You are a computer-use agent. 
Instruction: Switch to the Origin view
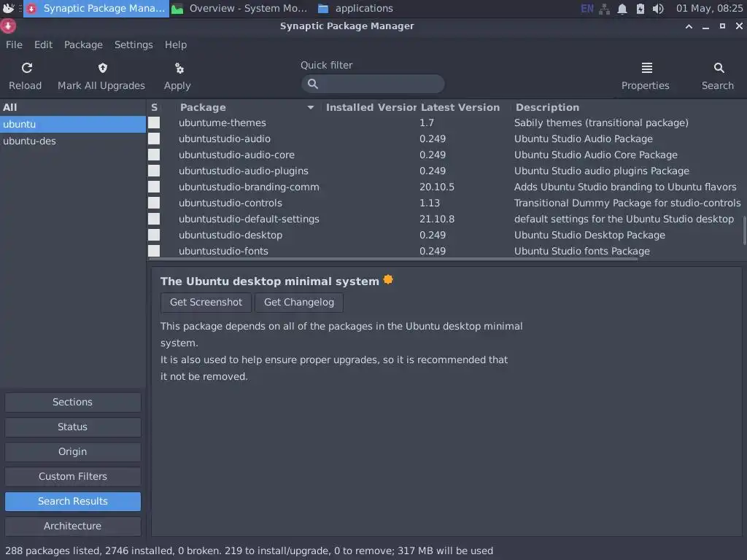73,452
